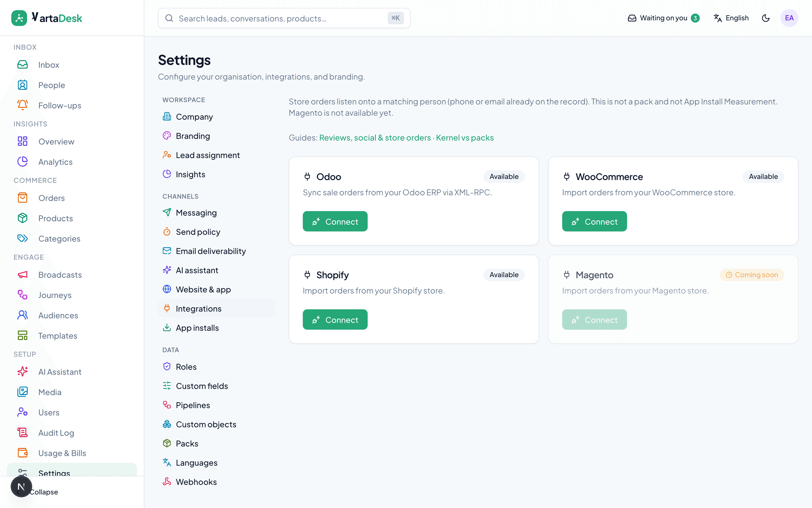The height and width of the screenshot is (508, 812).
Task: Open Orders shopping bag icon
Action: tap(23, 198)
